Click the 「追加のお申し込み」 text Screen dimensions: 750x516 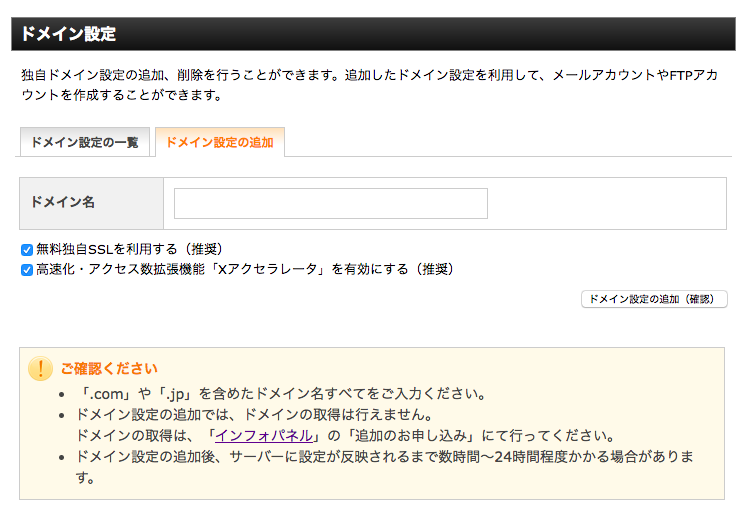(x=412, y=436)
